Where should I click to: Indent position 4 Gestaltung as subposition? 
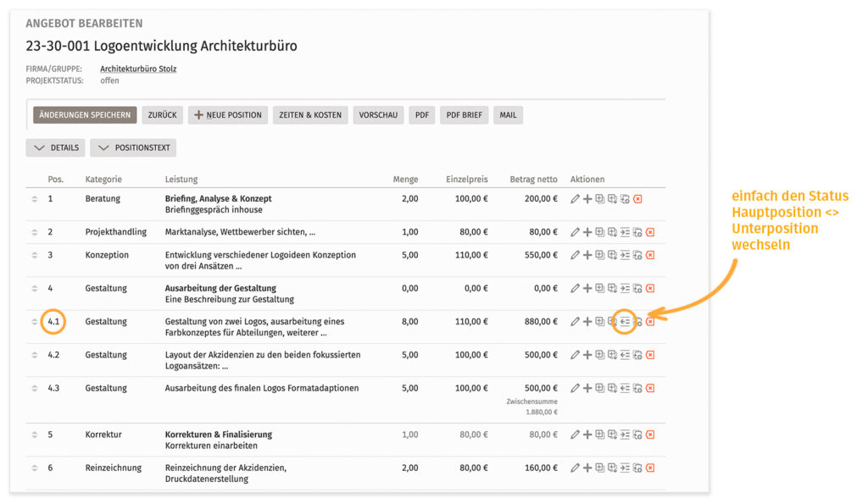tap(625, 288)
